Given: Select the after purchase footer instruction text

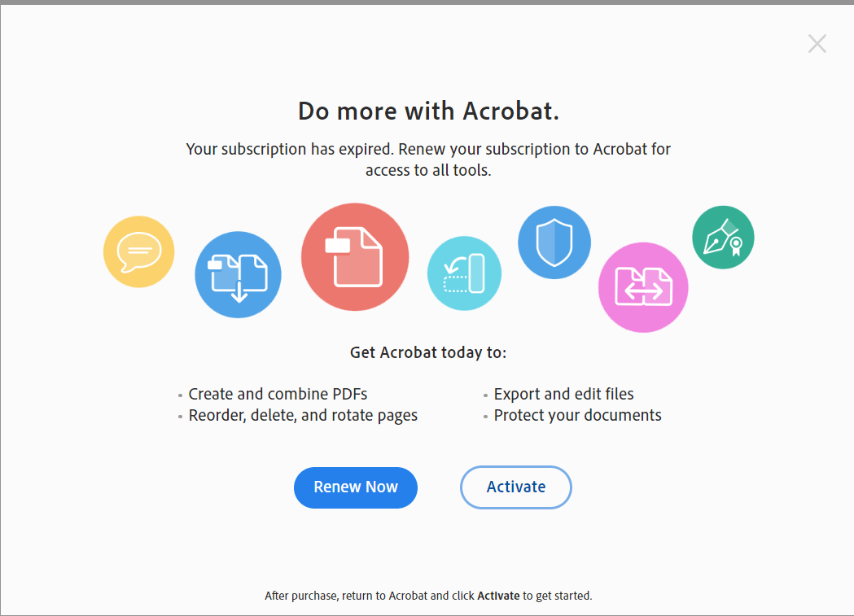Looking at the screenshot, I should [x=427, y=596].
